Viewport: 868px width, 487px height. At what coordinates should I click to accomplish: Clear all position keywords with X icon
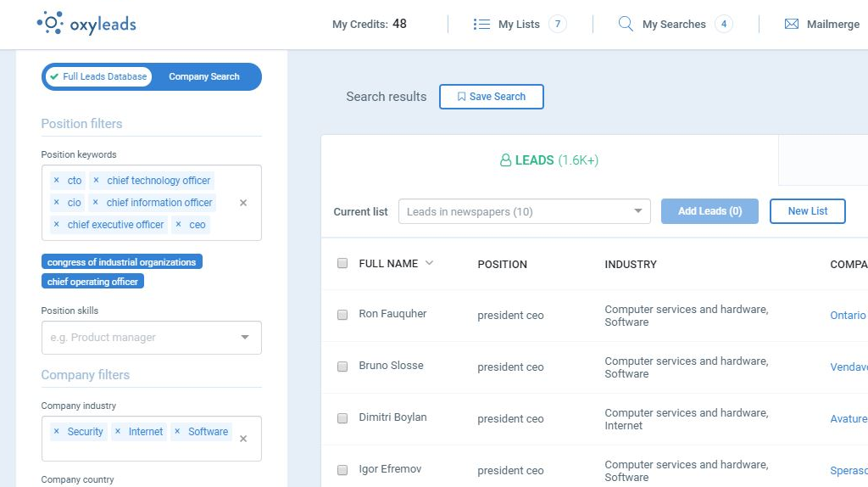[243, 203]
